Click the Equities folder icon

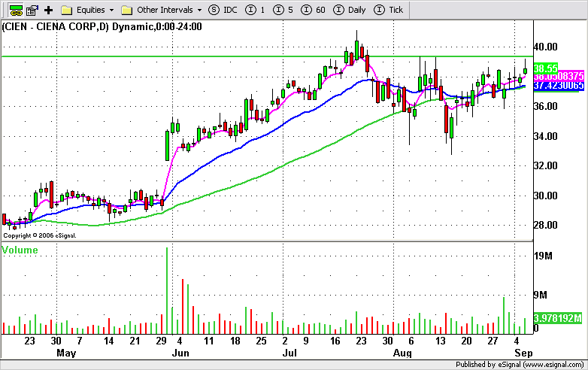[67, 10]
